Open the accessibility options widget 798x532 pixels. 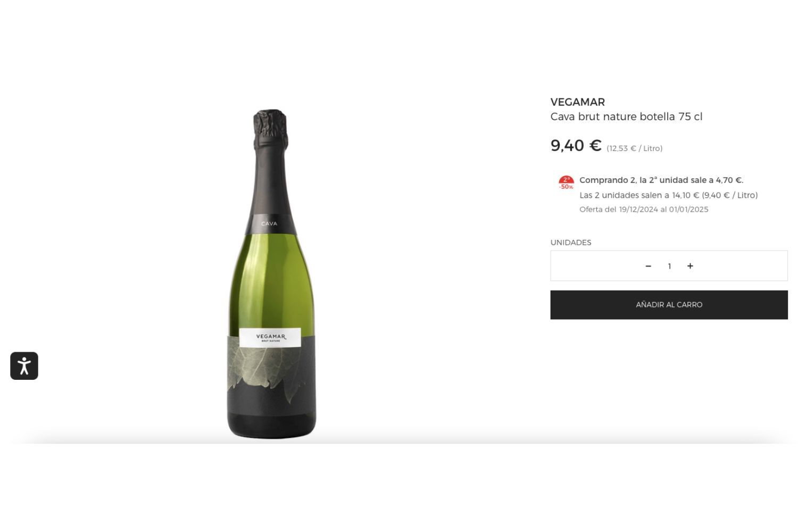[24, 366]
